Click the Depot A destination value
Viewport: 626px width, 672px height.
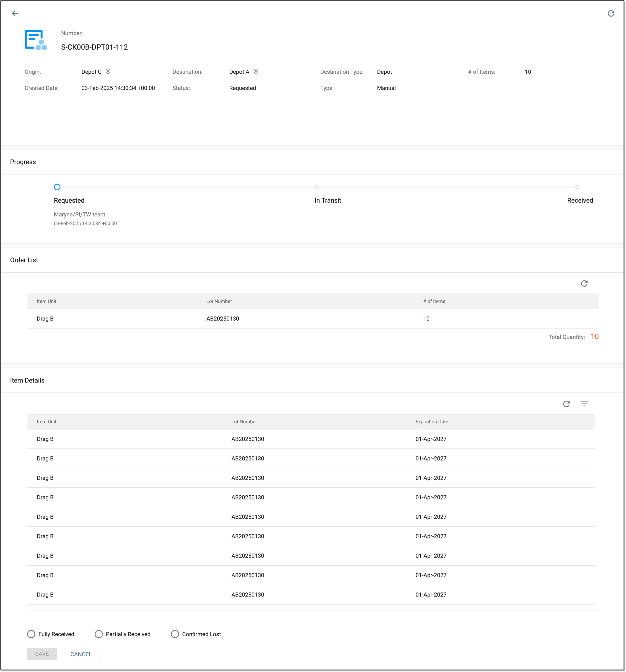tap(239, 72)
